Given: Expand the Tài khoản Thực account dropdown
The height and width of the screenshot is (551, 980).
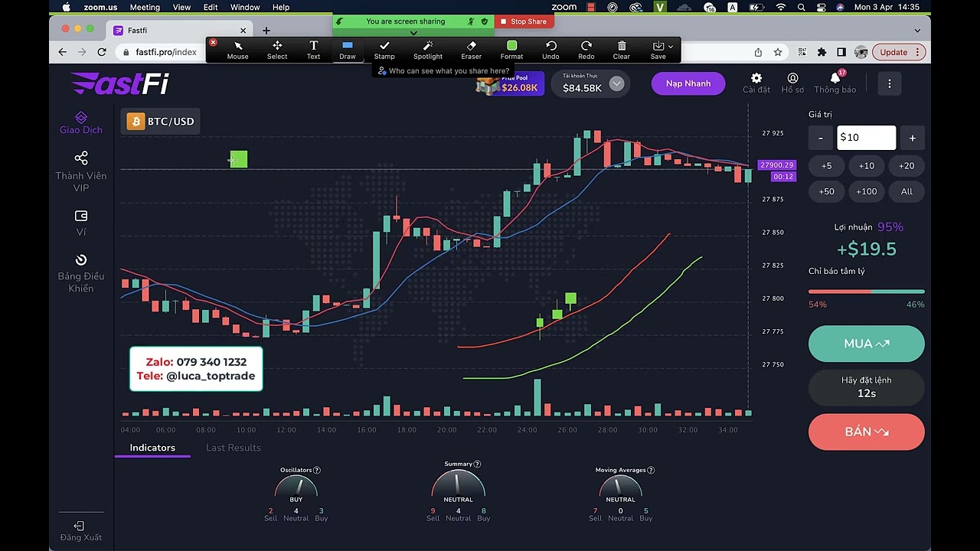Looking at the screenshot, I should 616,84.
